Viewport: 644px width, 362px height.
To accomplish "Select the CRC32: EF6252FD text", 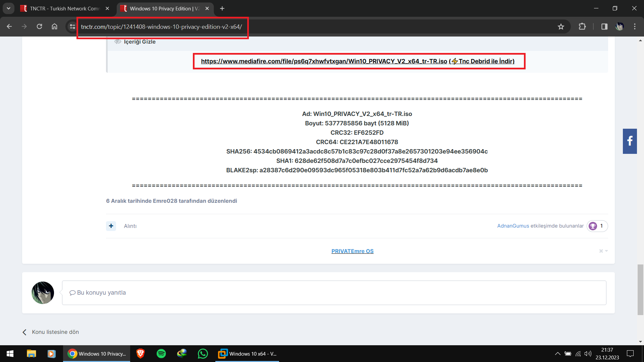I will [357, 133].
